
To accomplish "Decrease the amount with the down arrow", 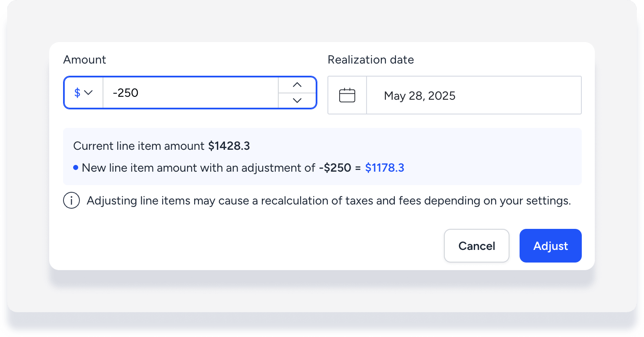I will click(x=297, y=100).
